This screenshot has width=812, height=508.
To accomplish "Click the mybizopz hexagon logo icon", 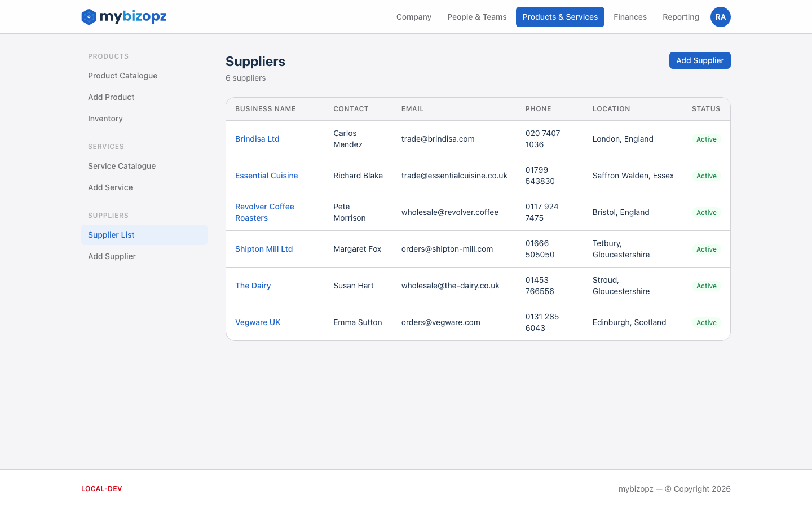I will click(x=88, y=17).
